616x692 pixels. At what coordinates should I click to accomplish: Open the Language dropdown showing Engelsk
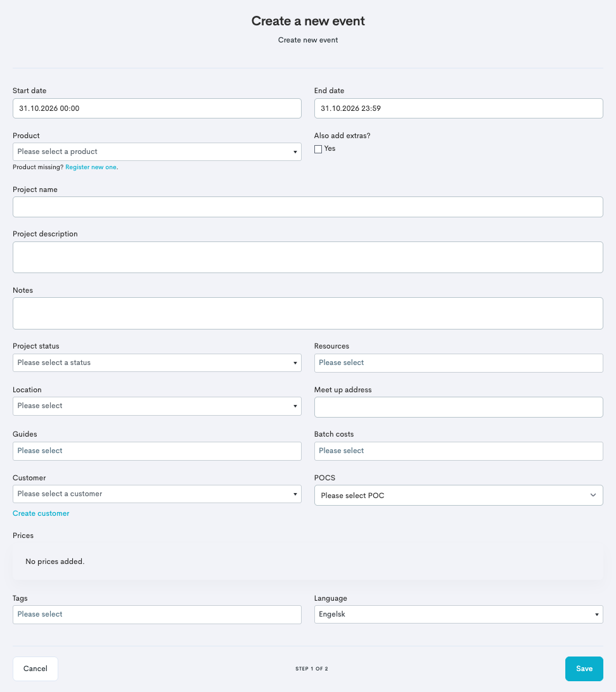tap(458, 614)
